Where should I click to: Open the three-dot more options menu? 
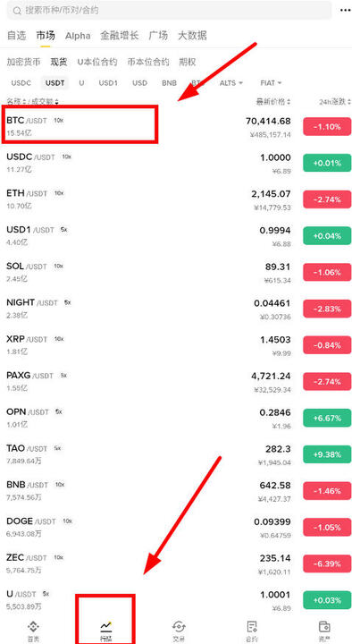[345, 10]
